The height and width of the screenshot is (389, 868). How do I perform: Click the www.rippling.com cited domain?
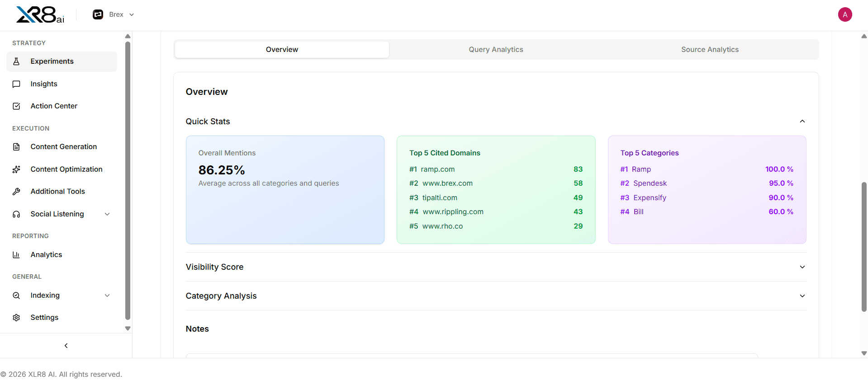click(x=453, y=212)
